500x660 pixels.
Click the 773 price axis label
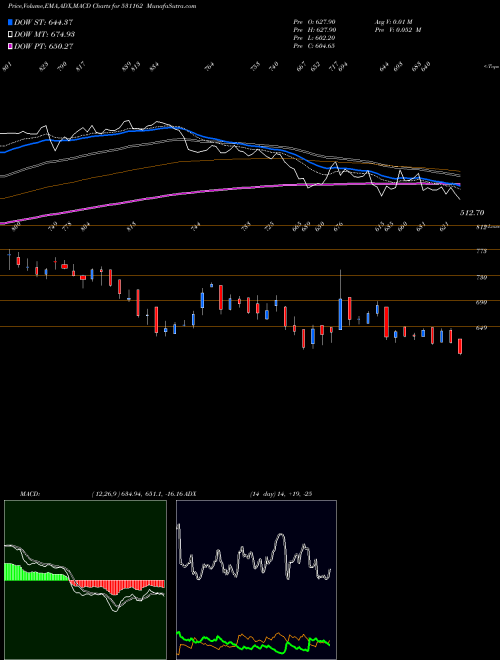481,251
